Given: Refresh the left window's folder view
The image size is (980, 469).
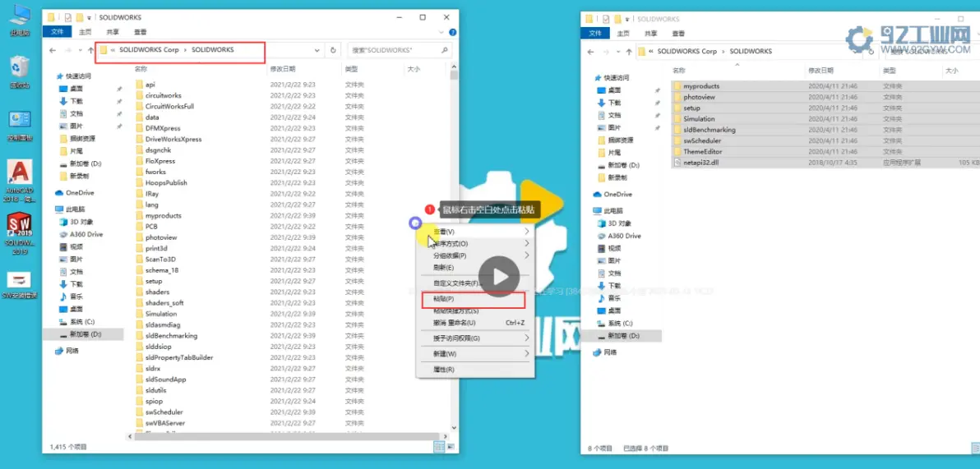Looking at the screenshot, I should (333, 50).
